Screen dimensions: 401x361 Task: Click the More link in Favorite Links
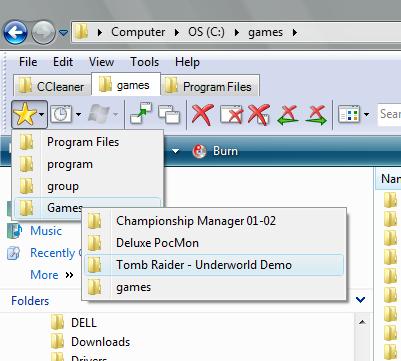[x=44, y=275]
